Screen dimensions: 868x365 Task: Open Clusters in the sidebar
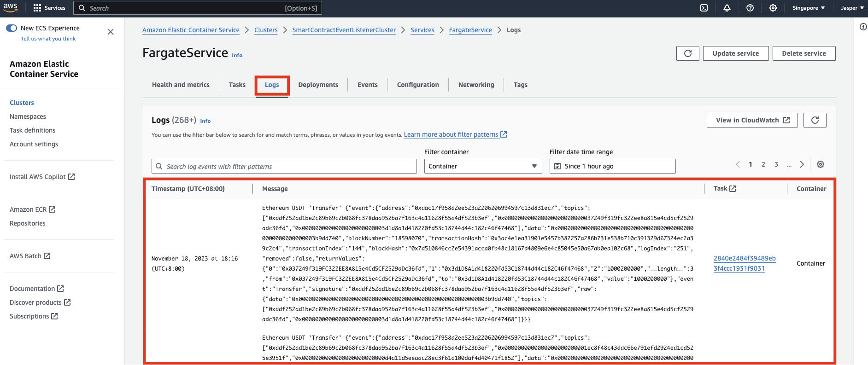tap(22, 103)
